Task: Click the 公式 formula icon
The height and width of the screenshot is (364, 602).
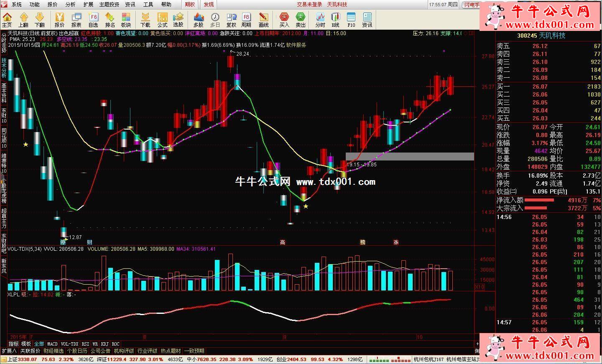Action: point(162,19)
